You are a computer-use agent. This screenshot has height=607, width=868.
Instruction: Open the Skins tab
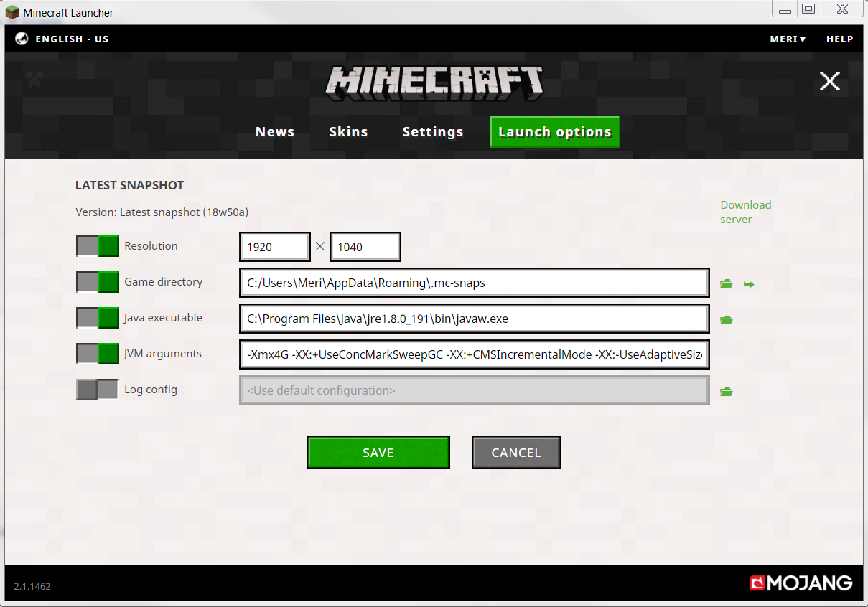(x=348, y=132)
